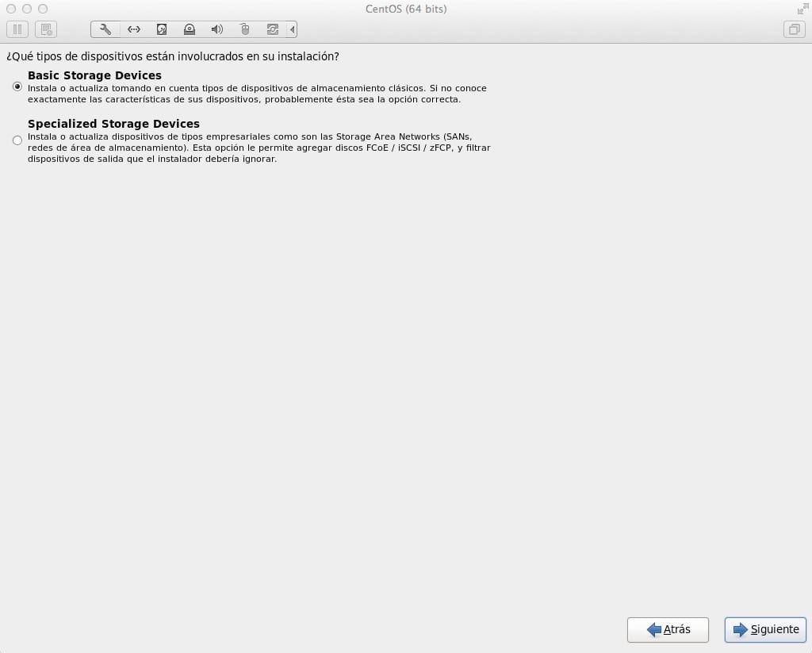Image resolution: width=812 pixels, height=653 pixels.
Task: Select the Specialized Storage Devices radio button
Action: tap(17, 140)
